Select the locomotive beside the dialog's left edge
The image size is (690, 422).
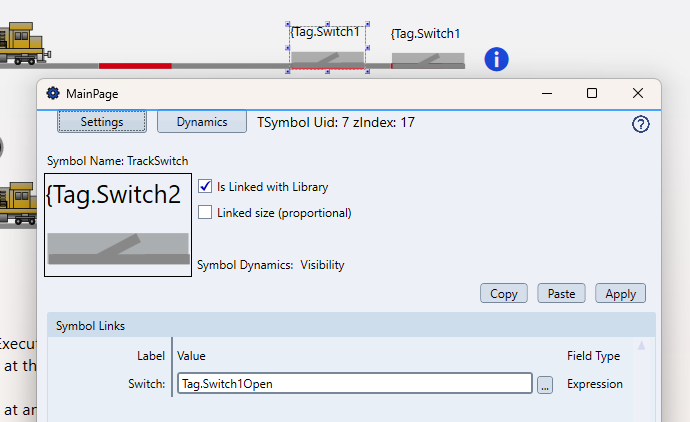coord(18,203)
